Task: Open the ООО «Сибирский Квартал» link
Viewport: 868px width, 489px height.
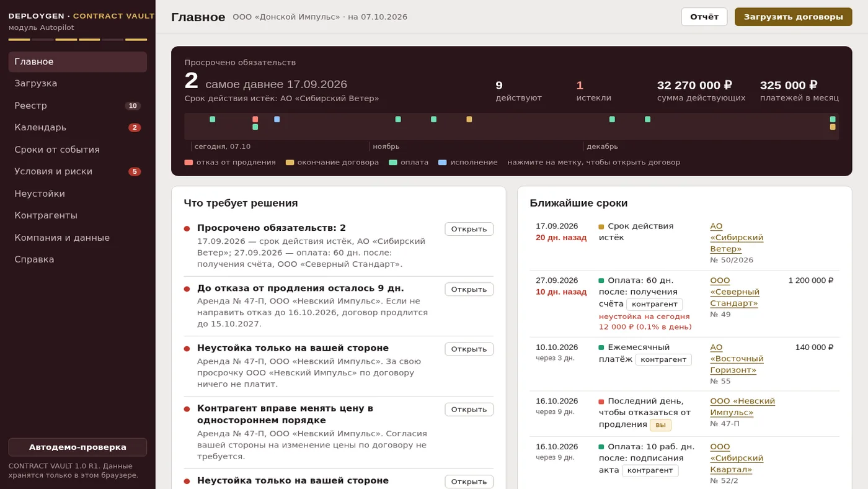Action: pos(737,458)
